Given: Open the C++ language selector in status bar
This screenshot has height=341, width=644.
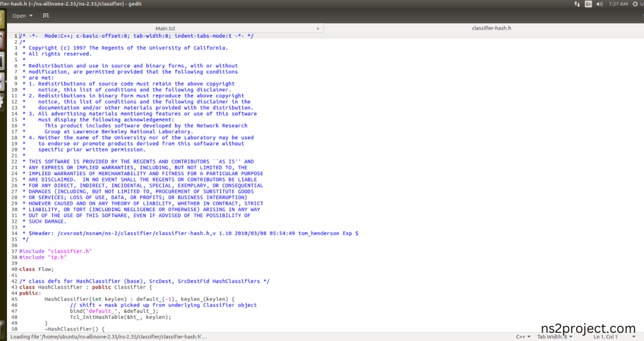Looking at the screenshot, I should click(523, 337).
